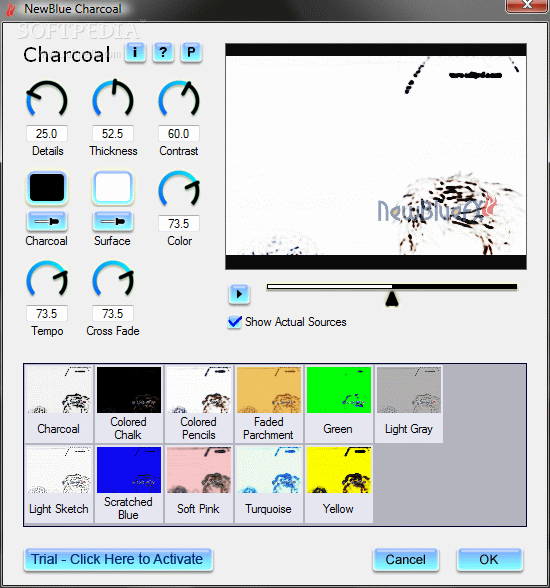Click the Contrast value field 60.0
550x588 pixels.
click(179, 134)
